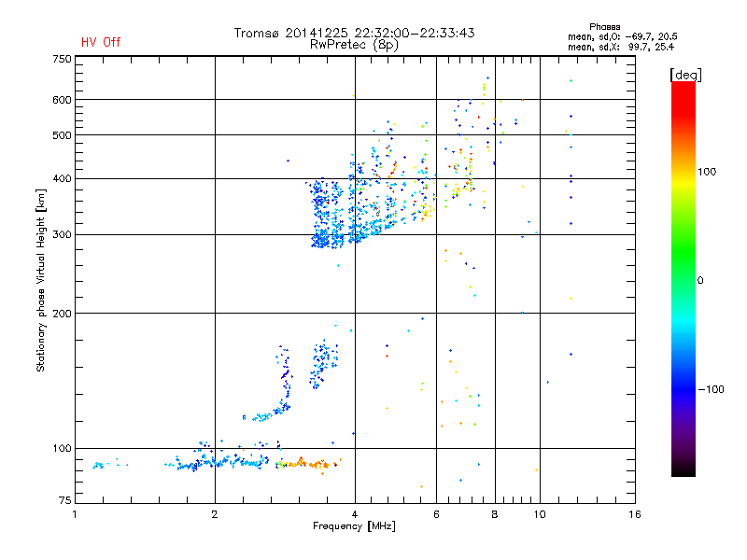Click the y-axis tick label '400'
Screen dimensions: 747x560
(x=62, y=179)
